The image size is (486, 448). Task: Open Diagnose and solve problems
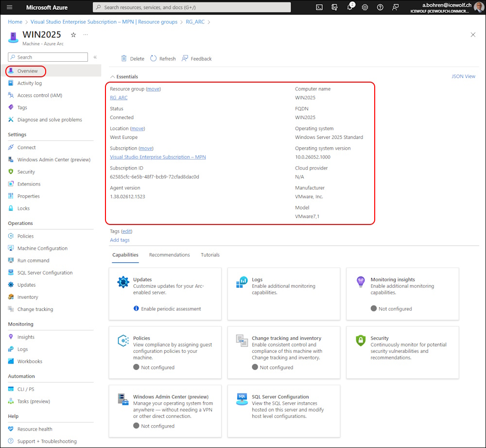coord(50,120)
